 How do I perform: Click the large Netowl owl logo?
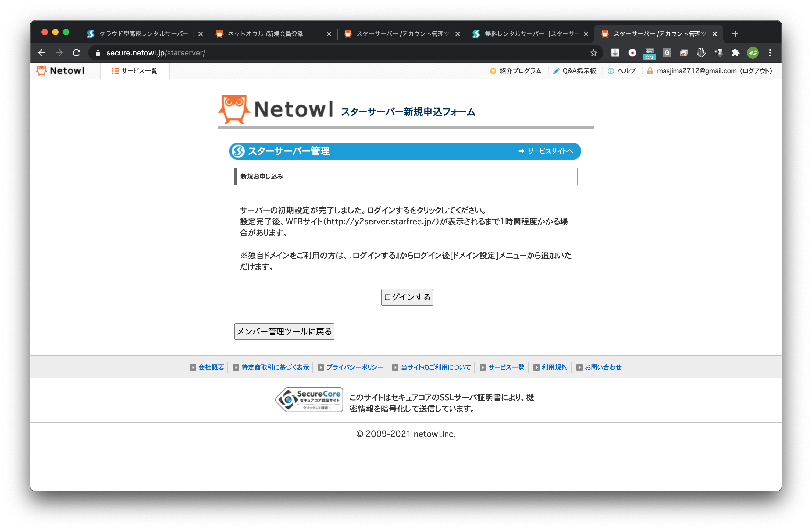276,109
